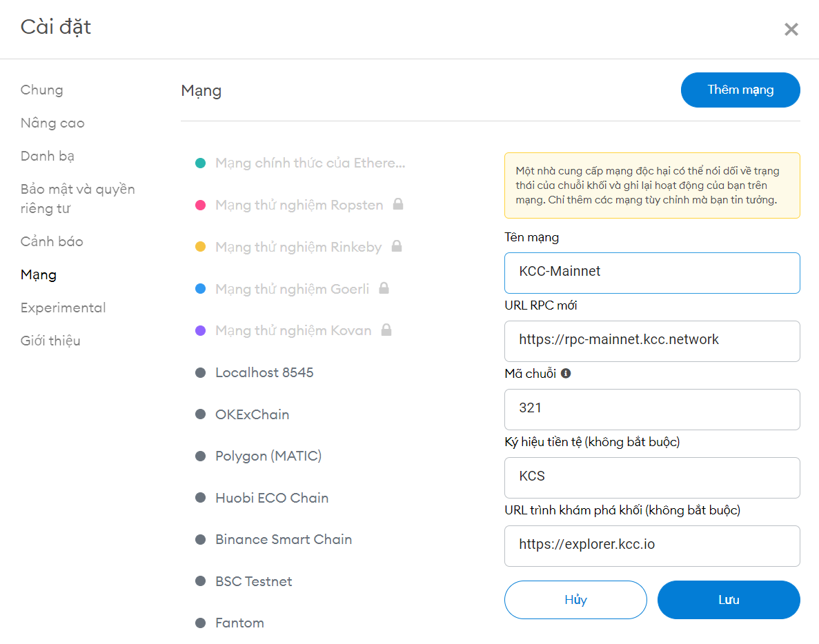Select the BSC Testnet network
This screenshot has height=644, width=819.
[x=254, y=581]
